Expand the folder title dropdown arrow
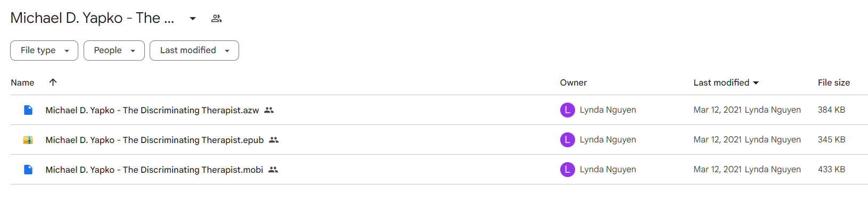The height and width of the screenshot is (210, 868). [193, 19]
